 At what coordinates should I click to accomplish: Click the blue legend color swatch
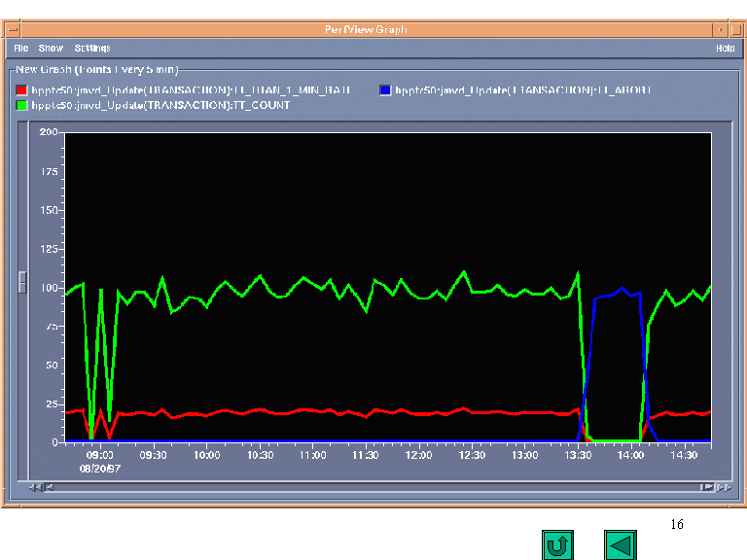pos(385,90)
